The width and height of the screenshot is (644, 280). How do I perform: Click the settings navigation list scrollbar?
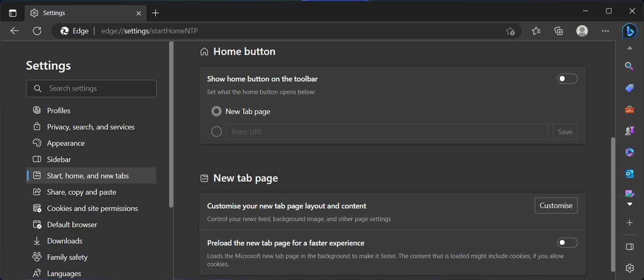171,124
